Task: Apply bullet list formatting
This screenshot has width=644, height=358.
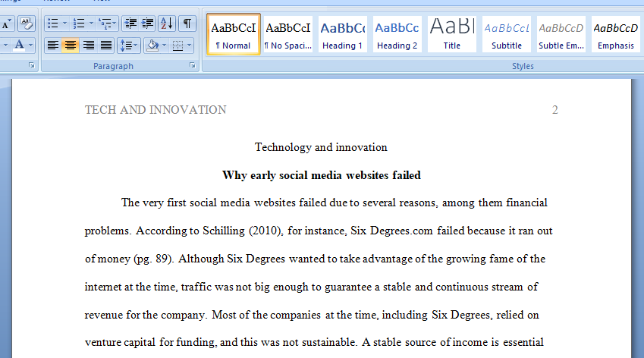Action: click(52, 24)
